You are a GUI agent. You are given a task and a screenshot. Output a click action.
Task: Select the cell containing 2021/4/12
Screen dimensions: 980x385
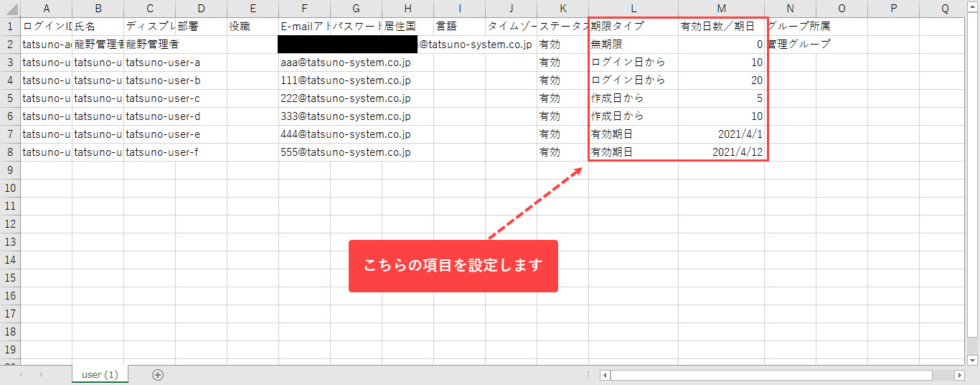pyautogui.click(x=721, y=152)
